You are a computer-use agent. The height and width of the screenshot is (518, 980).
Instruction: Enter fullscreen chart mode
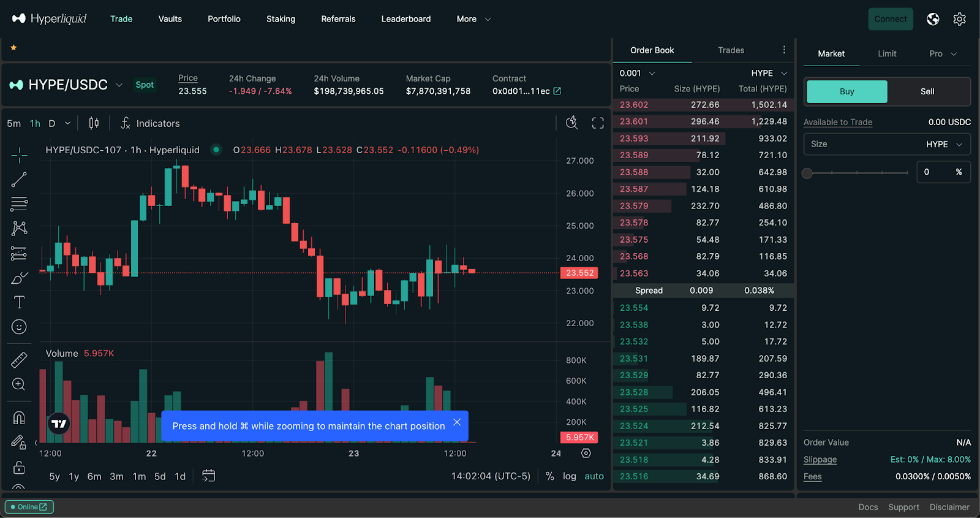click(x=598, y=123)
